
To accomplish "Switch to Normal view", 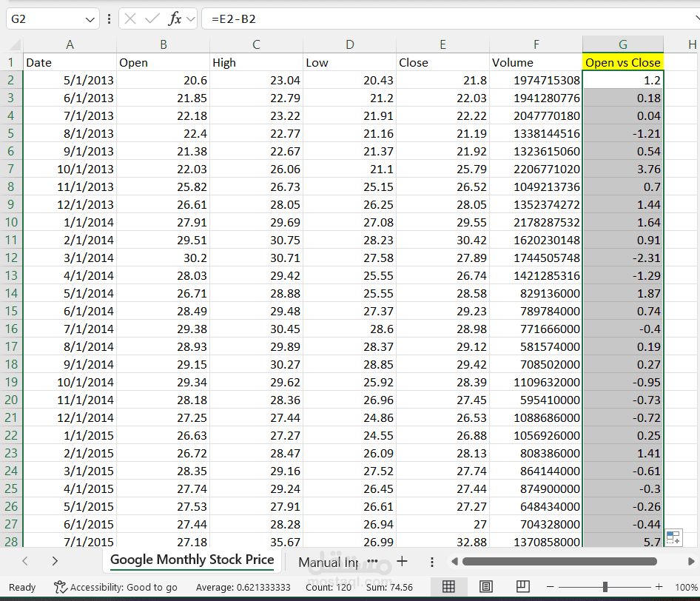I will click(x=448, y=587).
